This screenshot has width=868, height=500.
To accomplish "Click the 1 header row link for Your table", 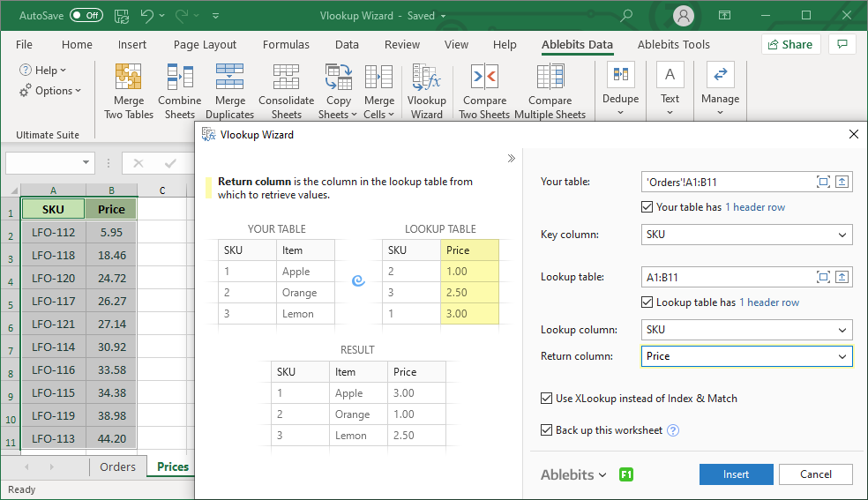I will pyautogui.click(x=755, y=207).
